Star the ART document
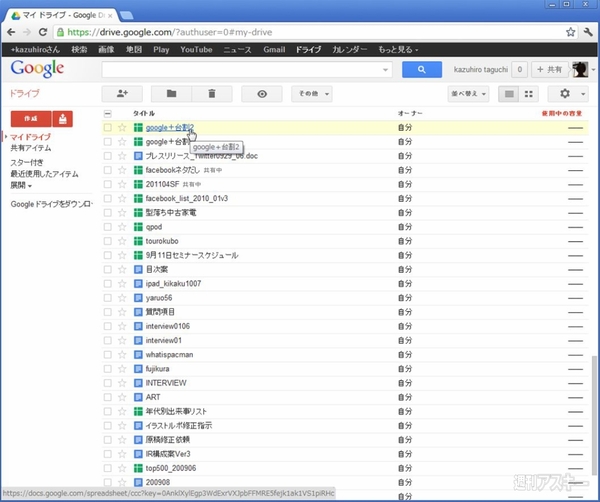Screen dimensions: 600x502 point(122,397)
